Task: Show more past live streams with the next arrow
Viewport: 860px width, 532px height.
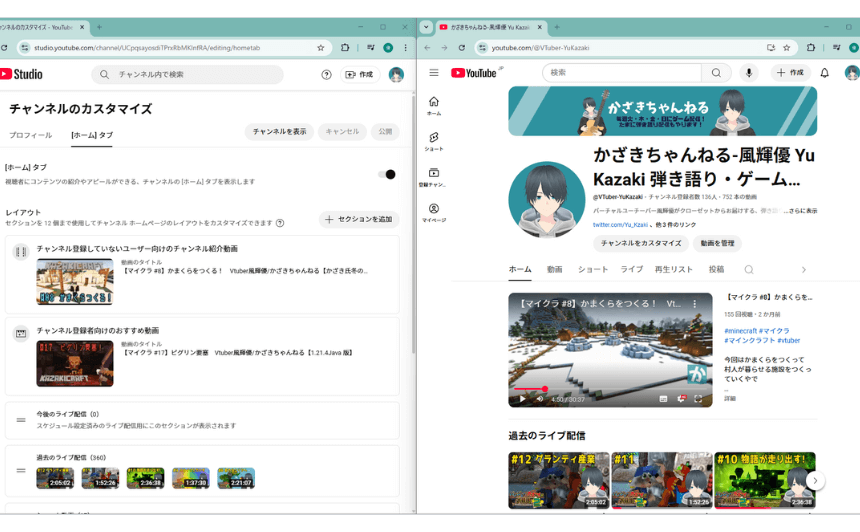Action: pos(815,480)
